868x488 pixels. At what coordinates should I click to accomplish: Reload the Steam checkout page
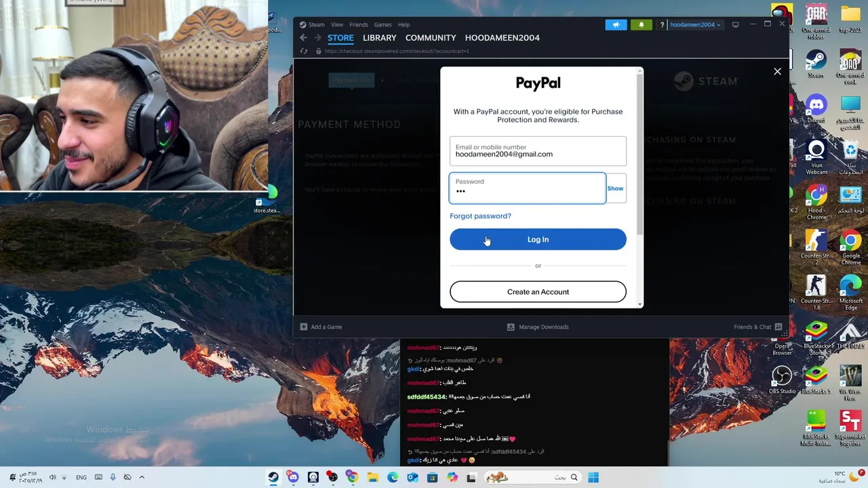[x=304, y=51]
